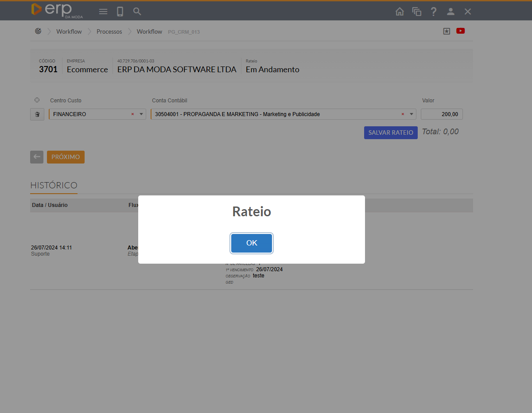Clear the FINANCEIRO selection with red x
532x413 pixels.
pyautogui.click(x=132, y=114)
